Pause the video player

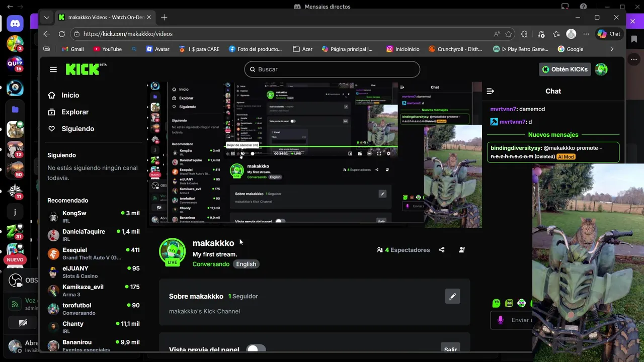[x=232, y=153]
